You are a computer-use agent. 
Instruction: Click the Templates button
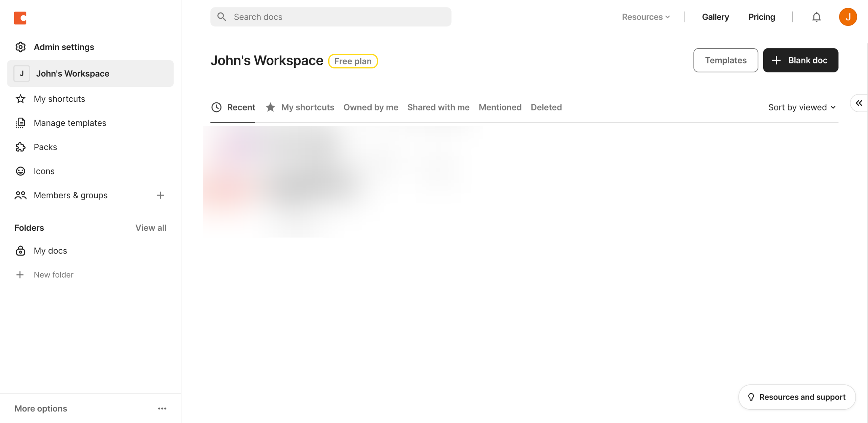click(x=725, y=60)
